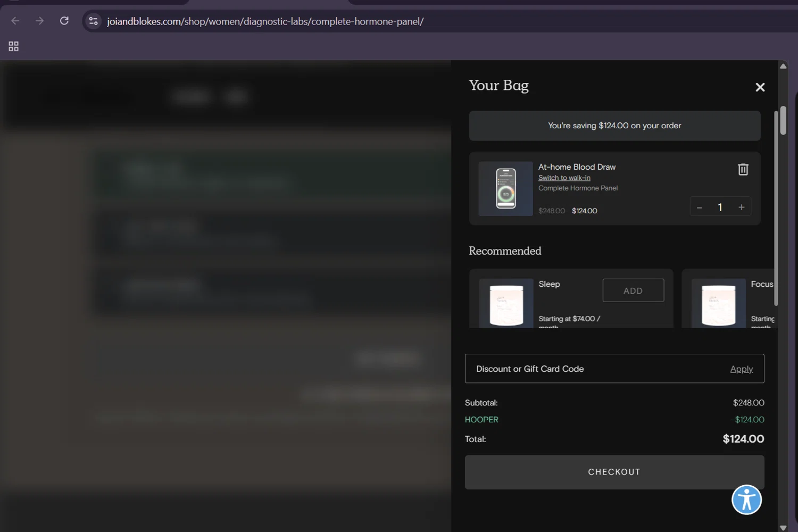Apply the discount code

(741, 369)
